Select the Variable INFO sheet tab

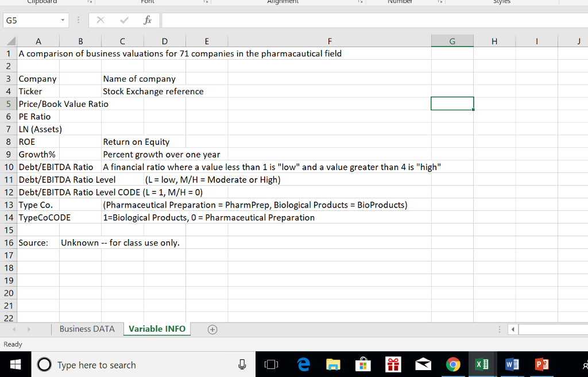coord(157,329)
